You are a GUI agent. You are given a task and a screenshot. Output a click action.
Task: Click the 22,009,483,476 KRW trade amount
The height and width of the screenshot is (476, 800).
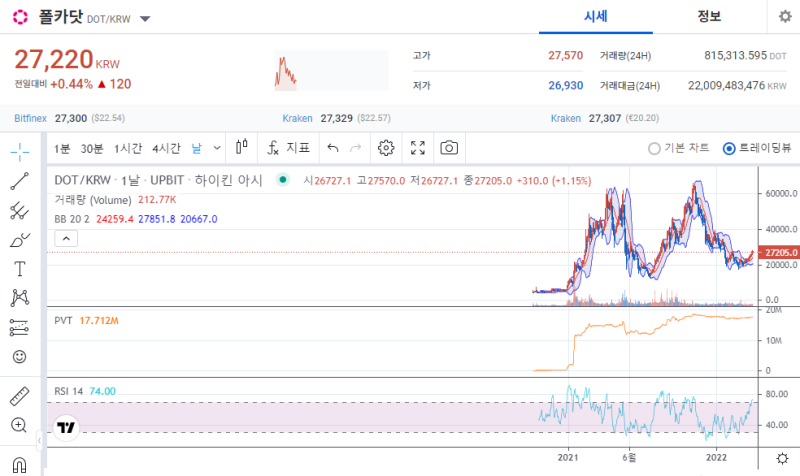[737, 85]
